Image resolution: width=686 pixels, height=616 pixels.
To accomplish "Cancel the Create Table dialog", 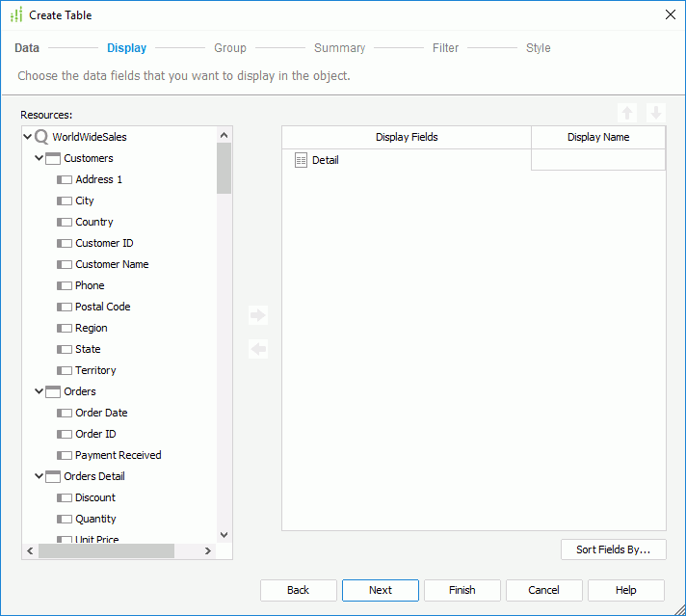I will tap(543, 590).
